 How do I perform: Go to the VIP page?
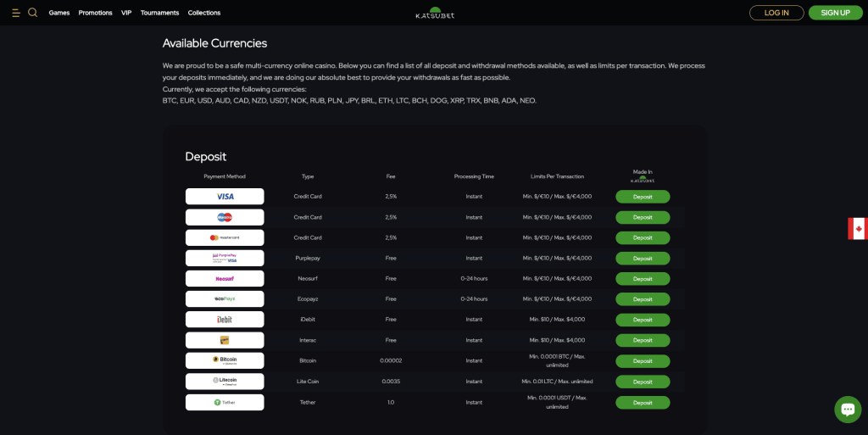pyautogui.click(x=126, y=13)
